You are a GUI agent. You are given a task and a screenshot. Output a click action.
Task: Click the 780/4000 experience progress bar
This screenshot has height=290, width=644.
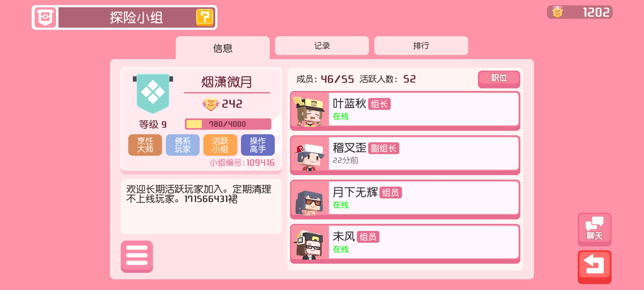point(228,124)
